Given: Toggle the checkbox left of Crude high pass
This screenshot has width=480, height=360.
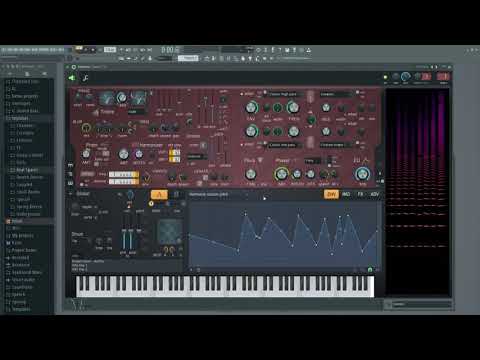Looking at the screenshot, I should pyautogui.click(x=265, y=93).
